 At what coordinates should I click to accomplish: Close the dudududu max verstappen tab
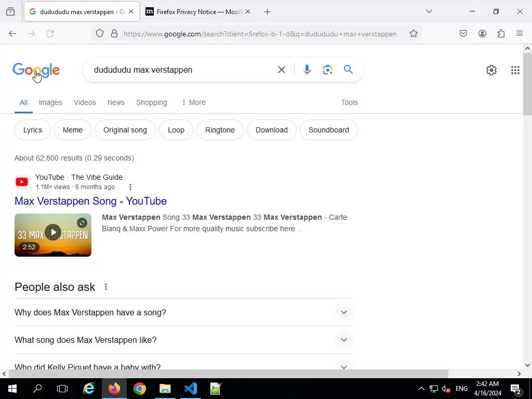pyautogui.click(x=131, y=11)
